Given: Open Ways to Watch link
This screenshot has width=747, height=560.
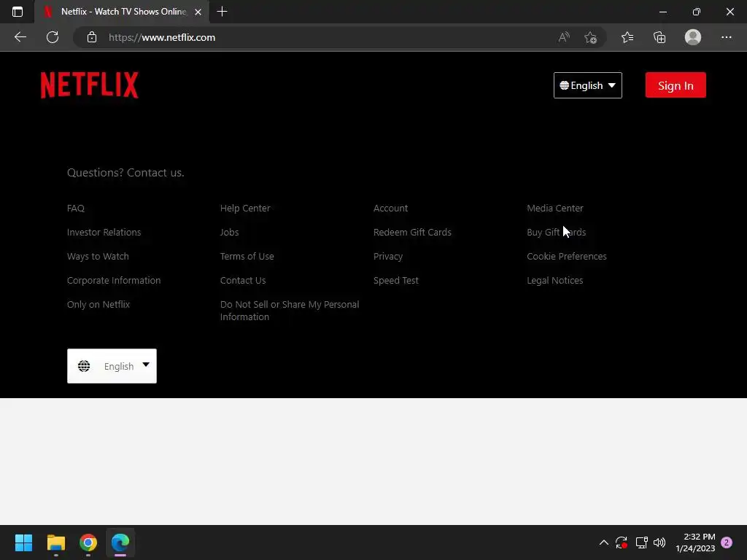Looking at the screenshot, I should (x=98, y=256).
